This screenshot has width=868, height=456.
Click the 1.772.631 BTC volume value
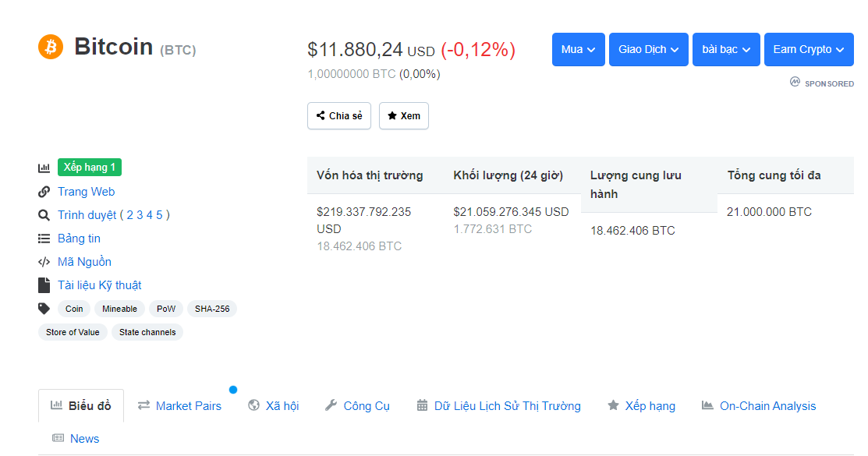[x=493, y=229]
